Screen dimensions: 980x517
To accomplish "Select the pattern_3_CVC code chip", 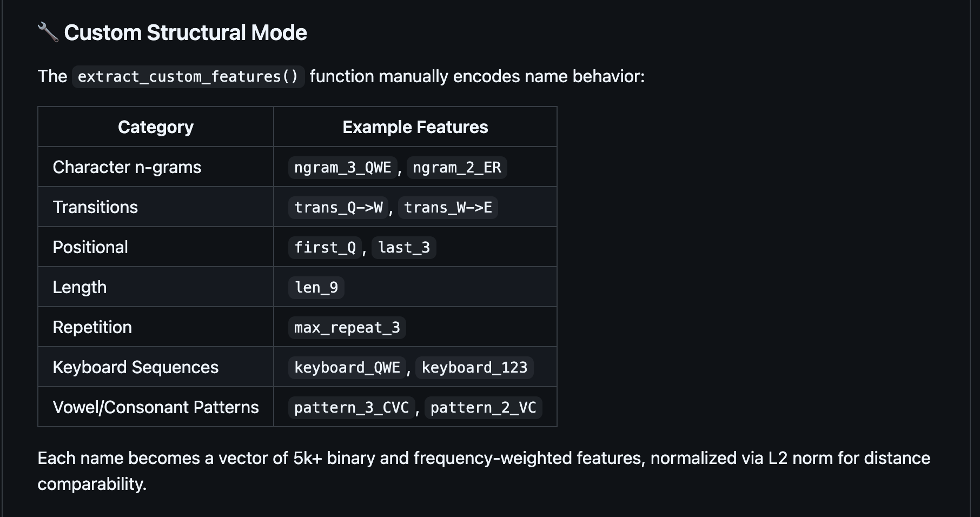I will pyautogui.click(x=351, y=408).
